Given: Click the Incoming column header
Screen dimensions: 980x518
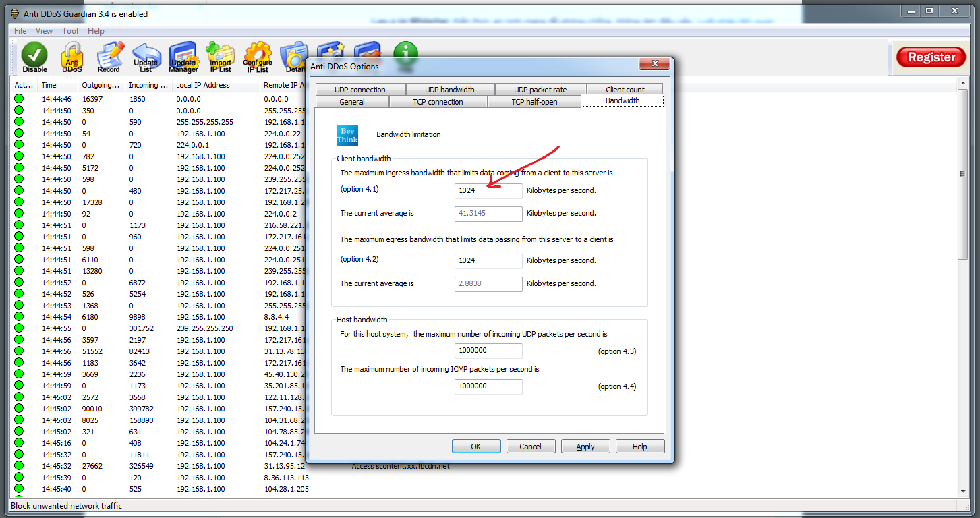Looking at the screenshot, I should pos(148,85).
